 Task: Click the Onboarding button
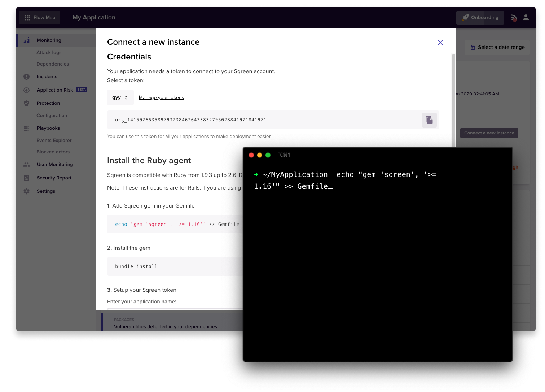click(x=480, y=18)
